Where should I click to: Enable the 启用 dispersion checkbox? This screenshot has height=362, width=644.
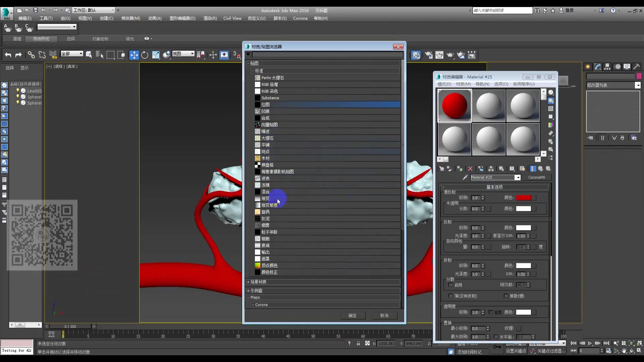[x=450, y=285]
